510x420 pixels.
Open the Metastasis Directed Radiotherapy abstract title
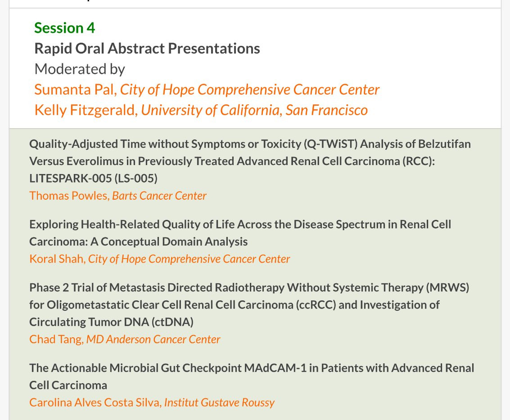[249, 287]
